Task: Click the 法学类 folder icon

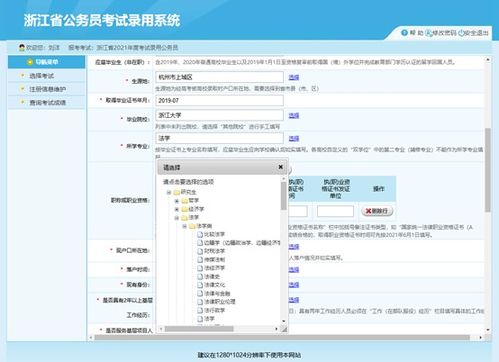Action: tap(192, 226)
